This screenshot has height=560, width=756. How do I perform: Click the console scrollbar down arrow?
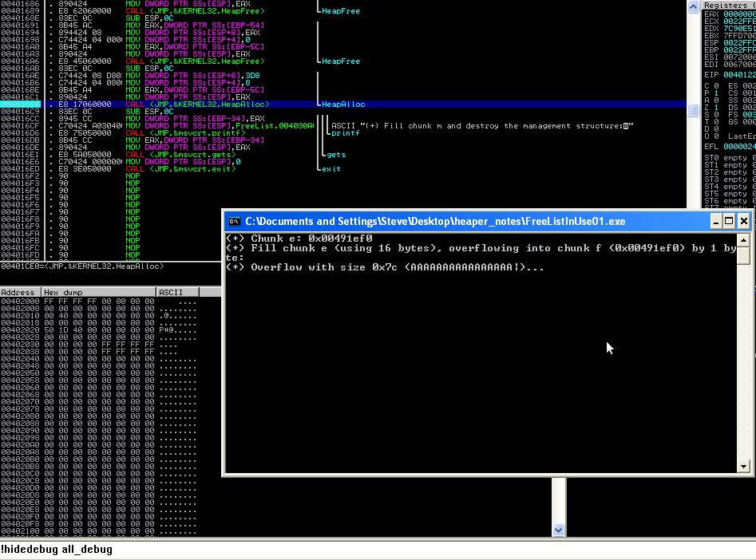pyautogui.click(x=743, y=466)
